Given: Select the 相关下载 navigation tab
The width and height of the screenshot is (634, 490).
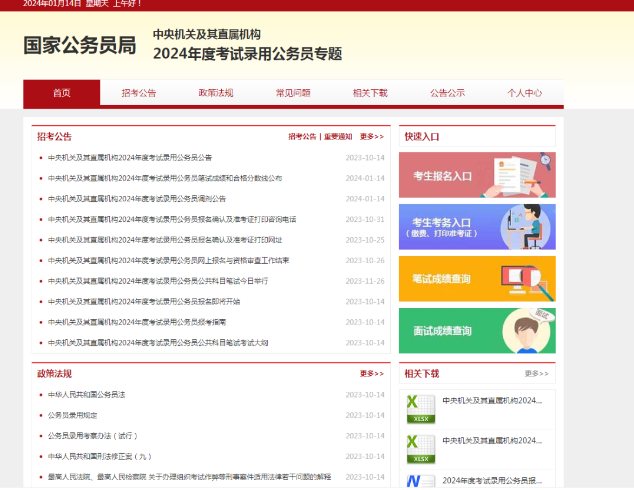Looking at the screenshot, I should point(370,93).
